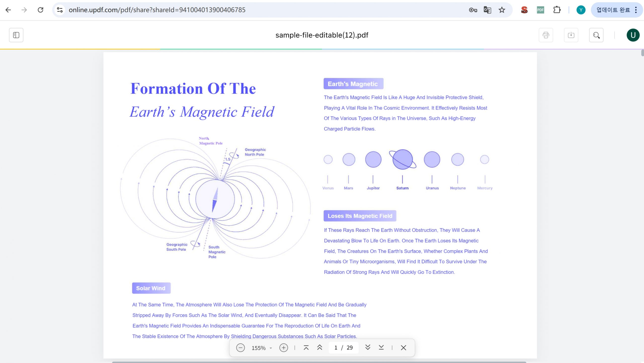Click the Saturn planet graphic
Image resolution: width=644 pixels, height=363 pixels.
point(403,159)
